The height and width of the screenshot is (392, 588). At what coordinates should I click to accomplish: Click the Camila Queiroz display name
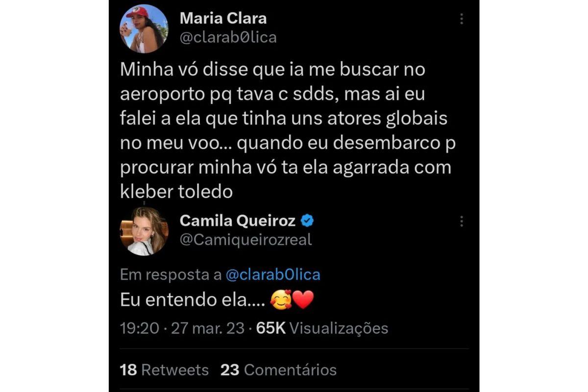coord(238,221)
